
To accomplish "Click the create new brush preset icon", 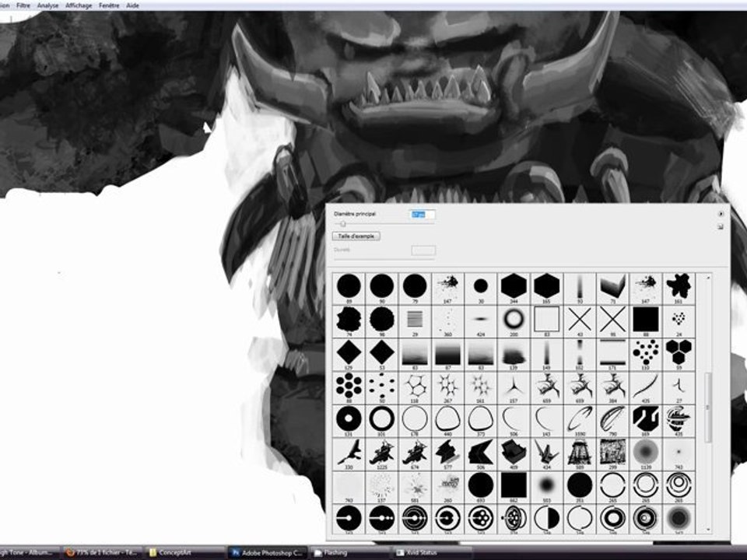I will point(721,226).
